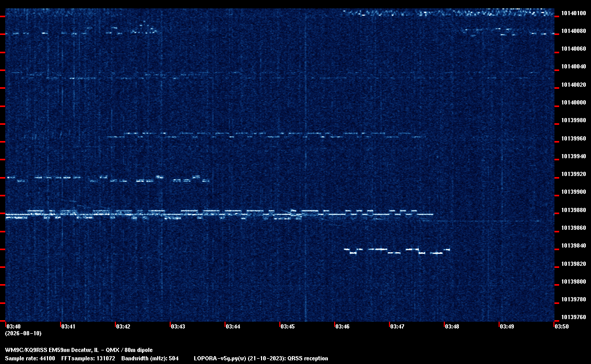
Task: Click frequency label 10139800
Action: (x=574, y=281)
